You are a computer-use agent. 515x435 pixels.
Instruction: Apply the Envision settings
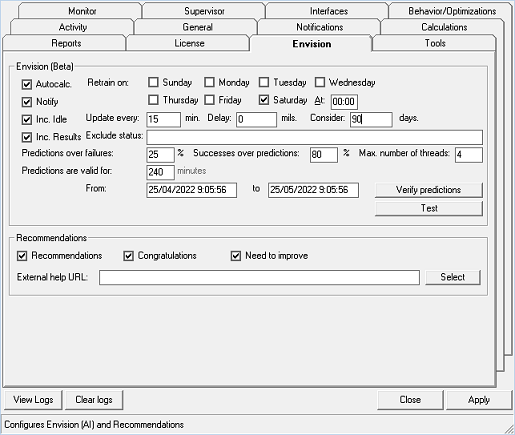pos(479,400)
